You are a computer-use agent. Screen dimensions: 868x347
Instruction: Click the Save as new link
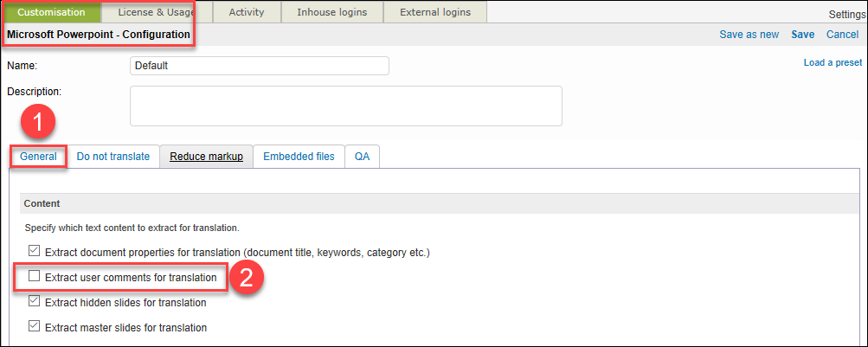click(x=749, y=35)
